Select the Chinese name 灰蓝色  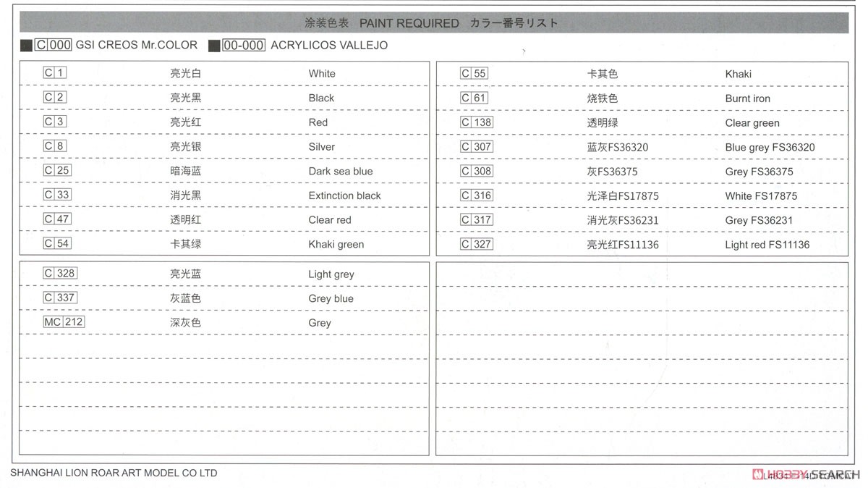pos(186,298)
